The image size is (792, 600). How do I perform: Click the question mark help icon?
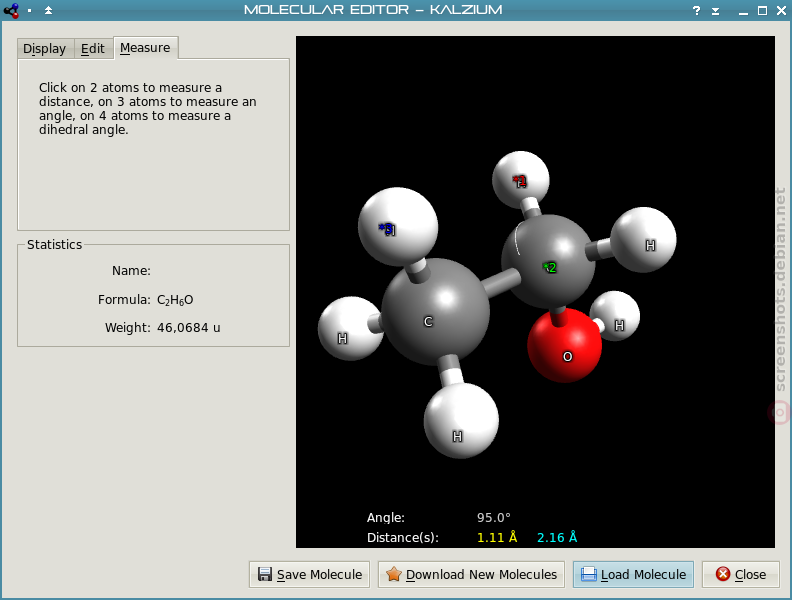pos(697,10)
